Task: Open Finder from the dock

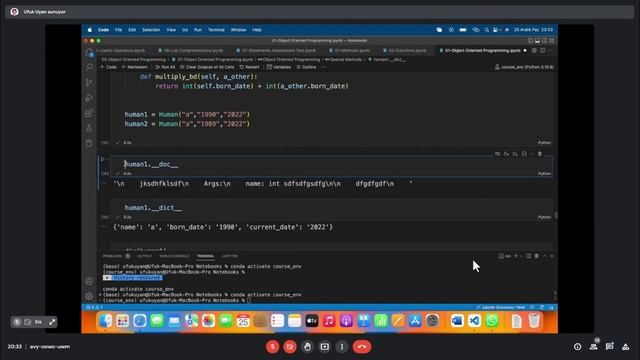Action: pos(105,321)
